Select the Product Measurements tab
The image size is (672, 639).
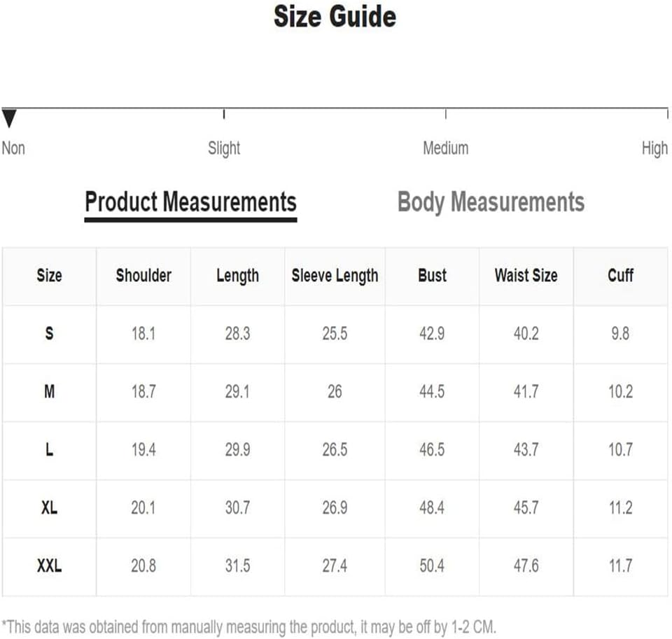pyautogui.click(x=190, y=202)
